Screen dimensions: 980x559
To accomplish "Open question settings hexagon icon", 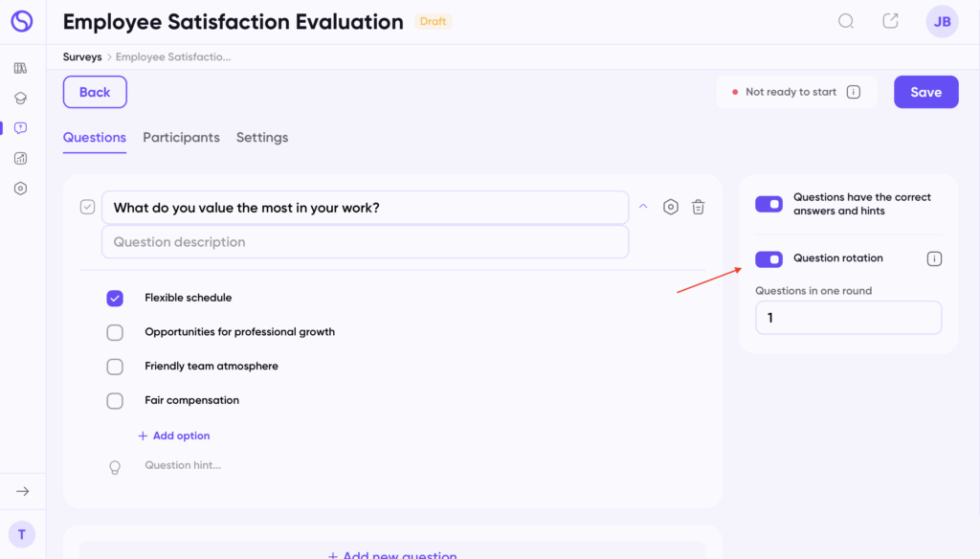I will pos(671,207).
